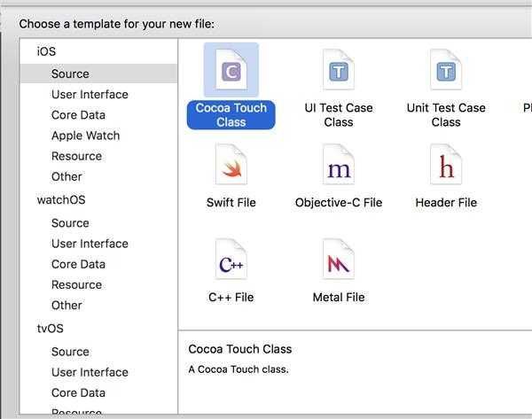
Task: Open Core Data under iOS
Action: pyautogui.click(x=78, y=115)
